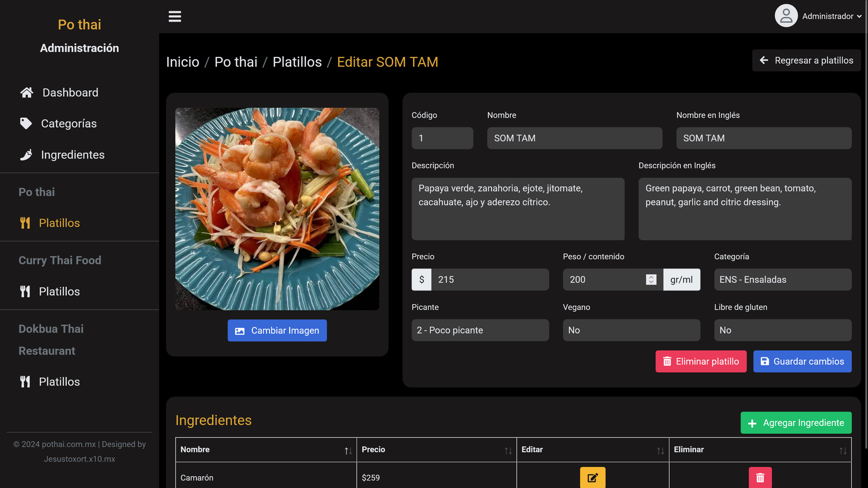The height and width of the screenshot is (488, 868).
Task: Click the SOM TAM dish image
Action: tap(277, 209)
